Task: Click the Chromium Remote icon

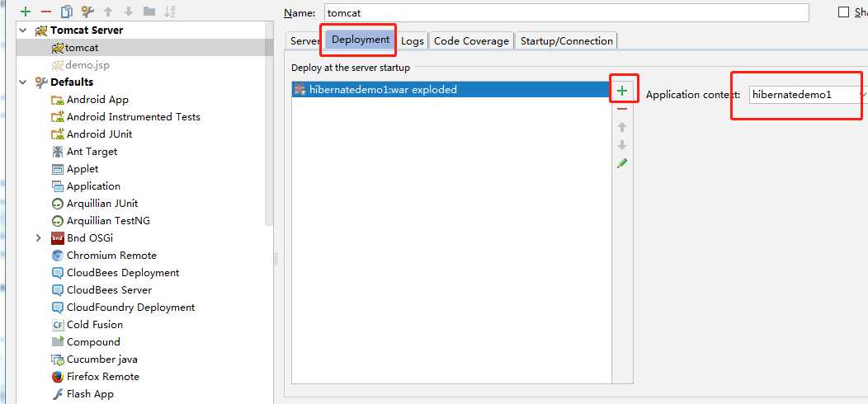Action: (x=58, y=256)
